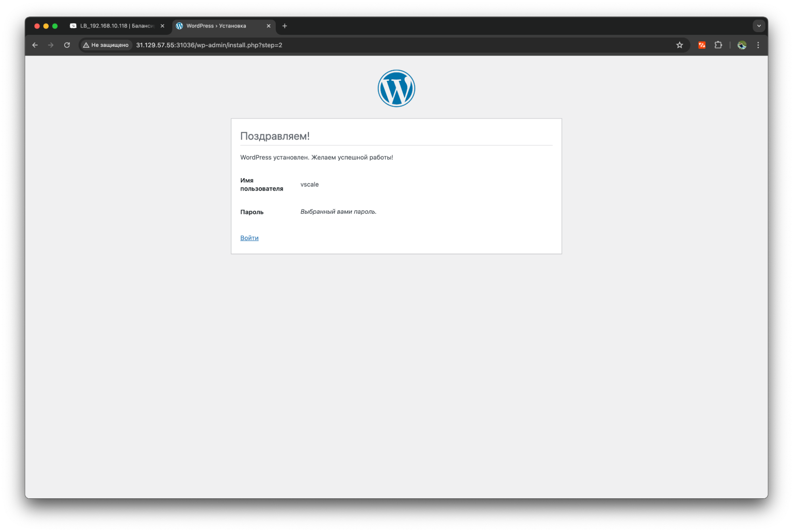Click the Имя пользователя label

(x=261, y=184)
